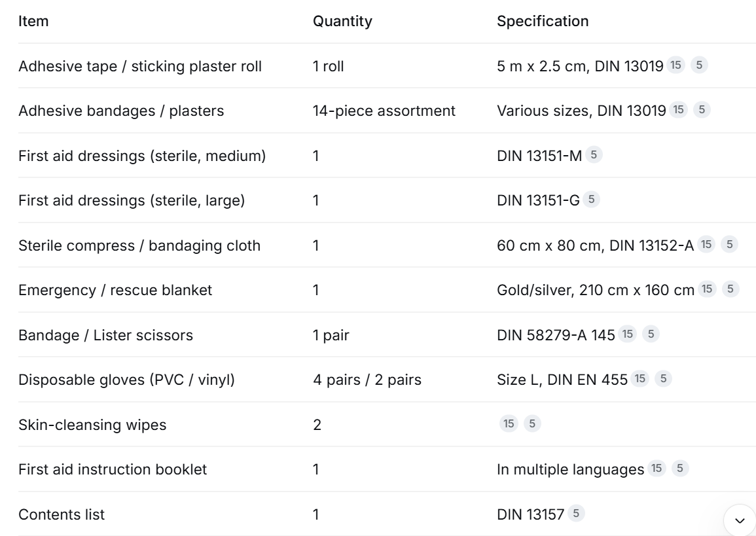The image size is (756, 536).
Task: Click citation 5 on Bandage scissors row
Action: (x=651, y=334)
